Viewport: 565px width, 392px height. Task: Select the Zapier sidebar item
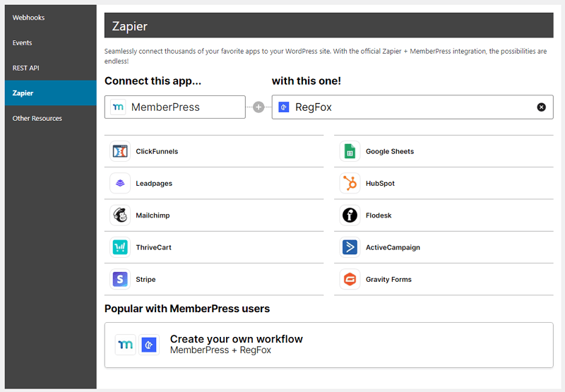click(x=50, y=93)
